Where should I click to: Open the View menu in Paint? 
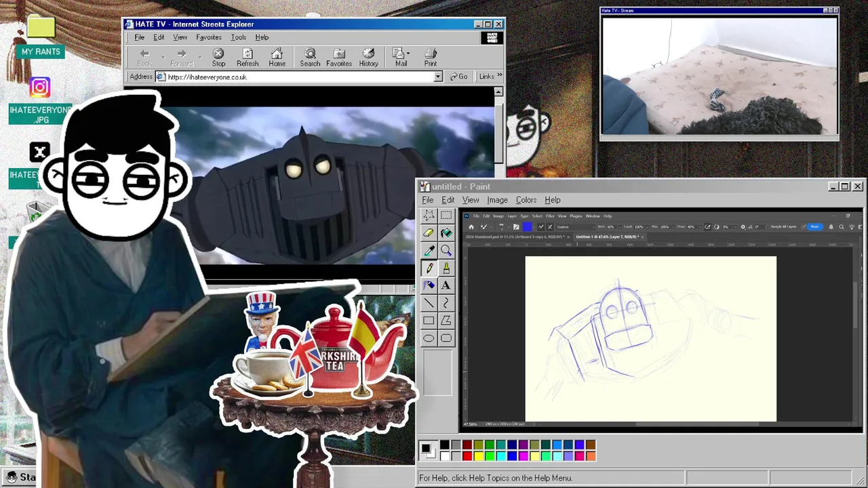coord(471,200)
